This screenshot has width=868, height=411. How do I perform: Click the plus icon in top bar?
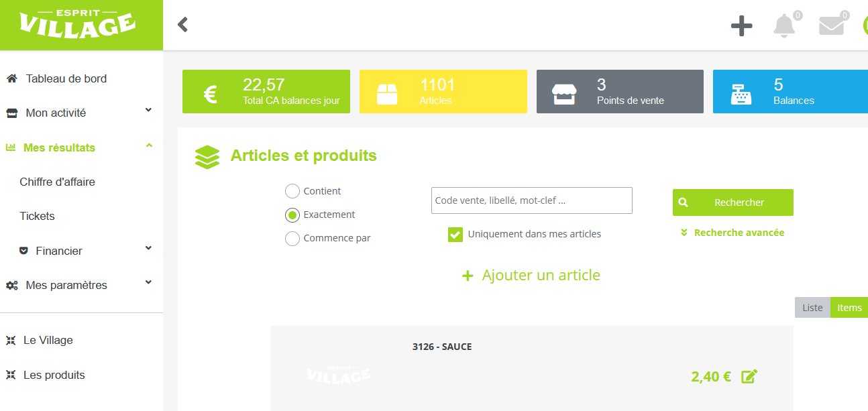741,26
